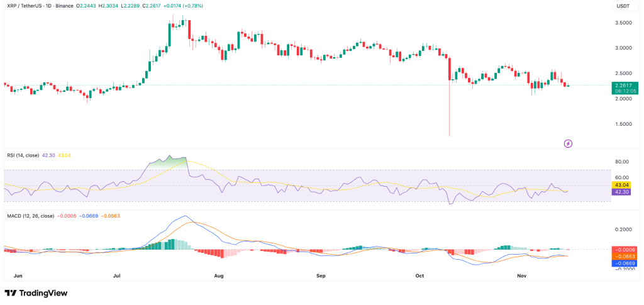Click the MACD (12, 26, close) indicator label

[30, 216]
